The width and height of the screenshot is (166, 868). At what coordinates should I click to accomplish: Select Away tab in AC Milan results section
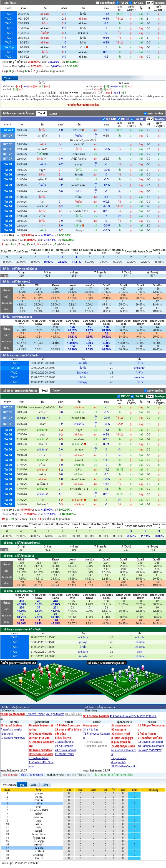56,391
